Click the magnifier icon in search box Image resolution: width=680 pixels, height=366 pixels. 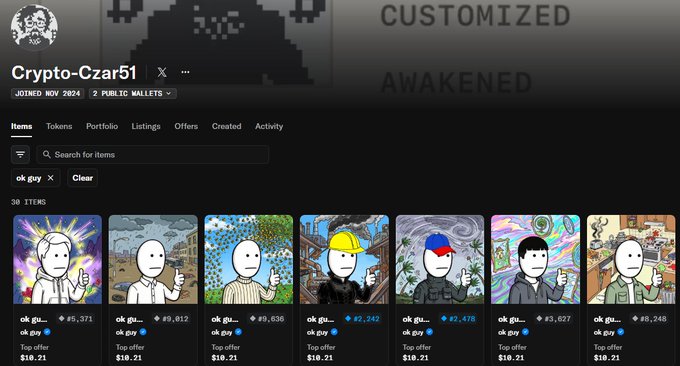(x=47, y=154)
